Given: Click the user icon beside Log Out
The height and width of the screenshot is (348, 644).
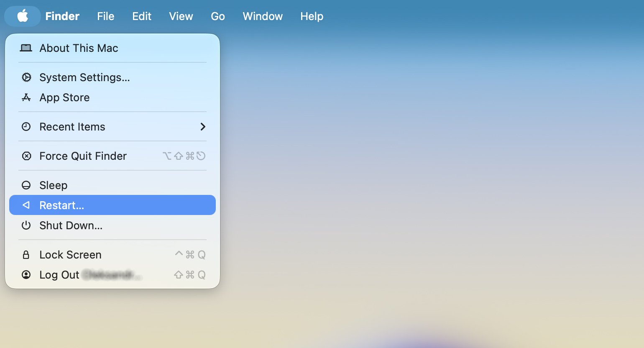Looking at the screenshot, I should click(x=26, y=275).
